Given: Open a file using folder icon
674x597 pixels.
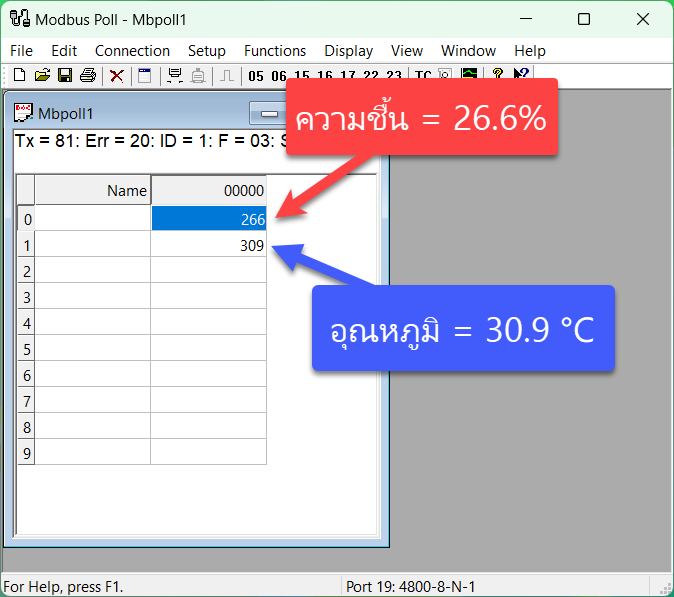Looking at the screenshot, I should coord(42,75).
